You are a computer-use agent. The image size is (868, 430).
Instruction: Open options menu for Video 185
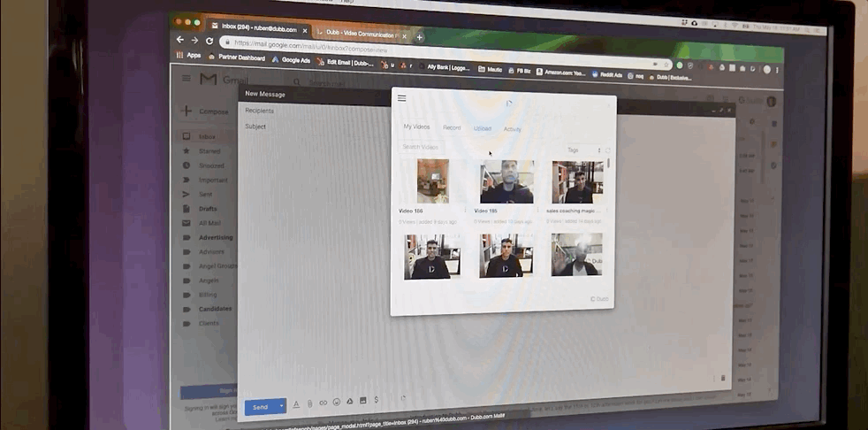pyautogui.click(x=537, y=211)
